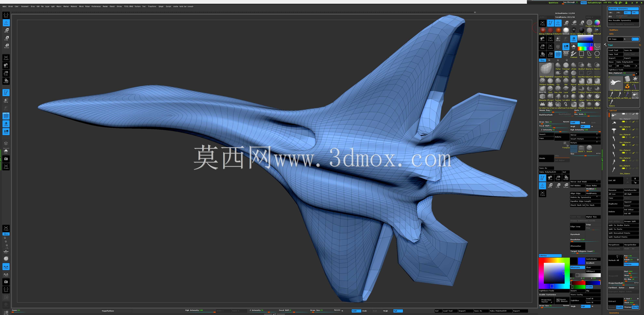Screen dimensions: 644x315
Task: Select the Magnify brush
Action: (566, 74)
